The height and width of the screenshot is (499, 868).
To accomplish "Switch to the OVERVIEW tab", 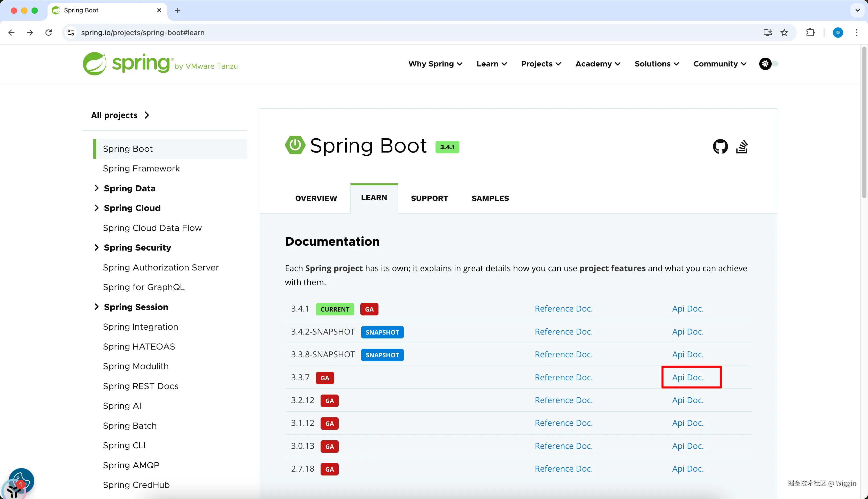I will tap(316, 198).
